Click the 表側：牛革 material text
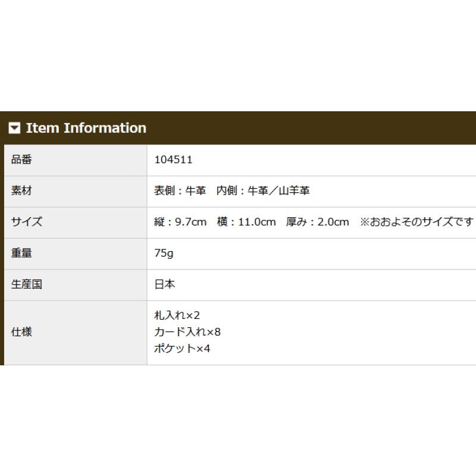Image resolution: width=476 pixels, height=476 pixels. click(x=180, y=190)
